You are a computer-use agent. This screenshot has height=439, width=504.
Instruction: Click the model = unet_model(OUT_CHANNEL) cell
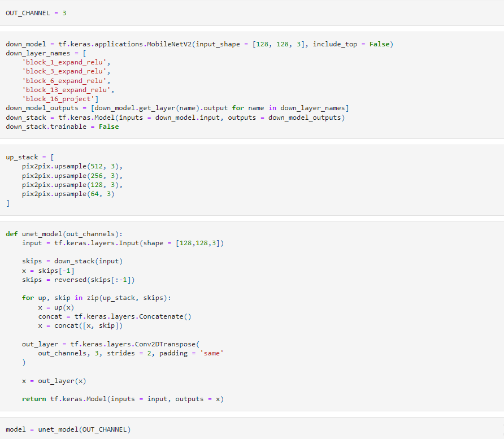[68, 429]
